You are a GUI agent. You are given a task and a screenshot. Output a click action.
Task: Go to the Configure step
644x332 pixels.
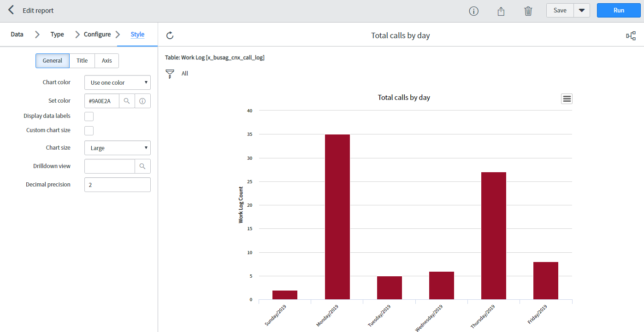(x=97, y=35)
